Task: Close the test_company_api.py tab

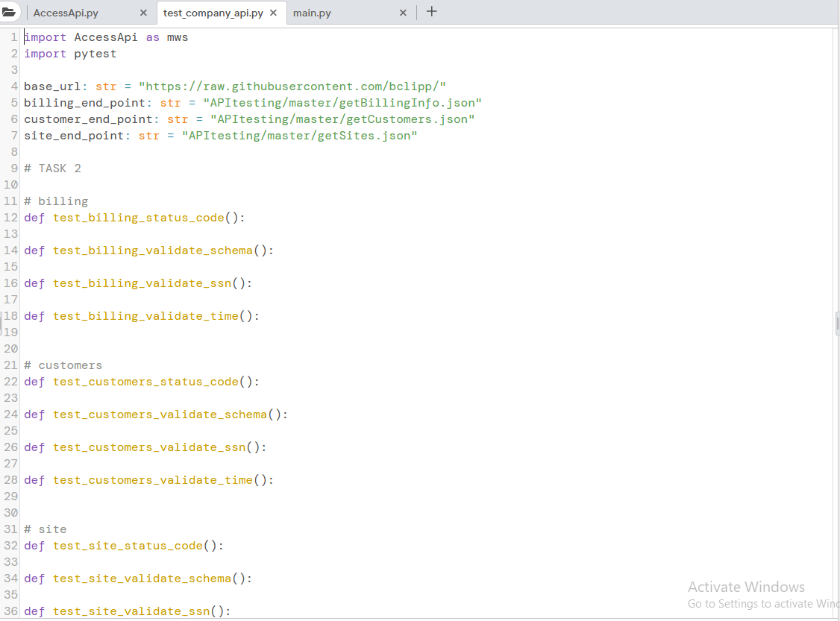Action: click(x=273, y=13)
